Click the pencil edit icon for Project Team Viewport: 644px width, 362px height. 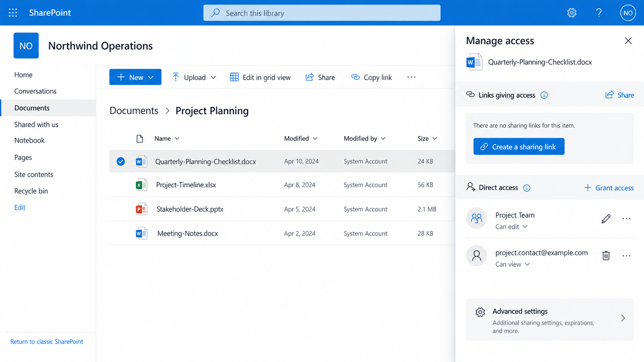tap(606, 219)
